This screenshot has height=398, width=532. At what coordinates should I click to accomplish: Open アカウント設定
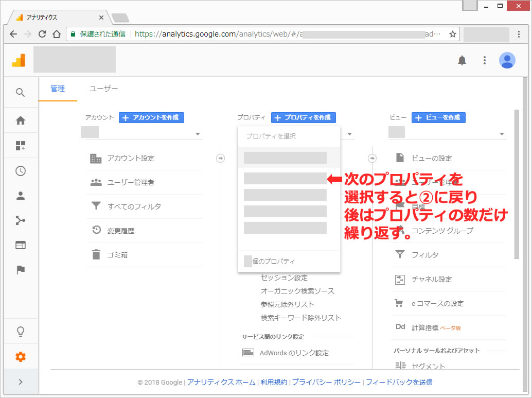coord(131,158)
